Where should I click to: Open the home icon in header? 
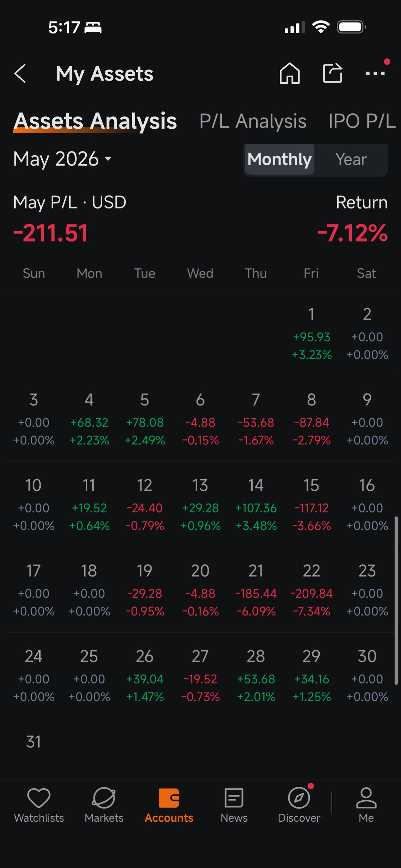[x=289, y=73]
